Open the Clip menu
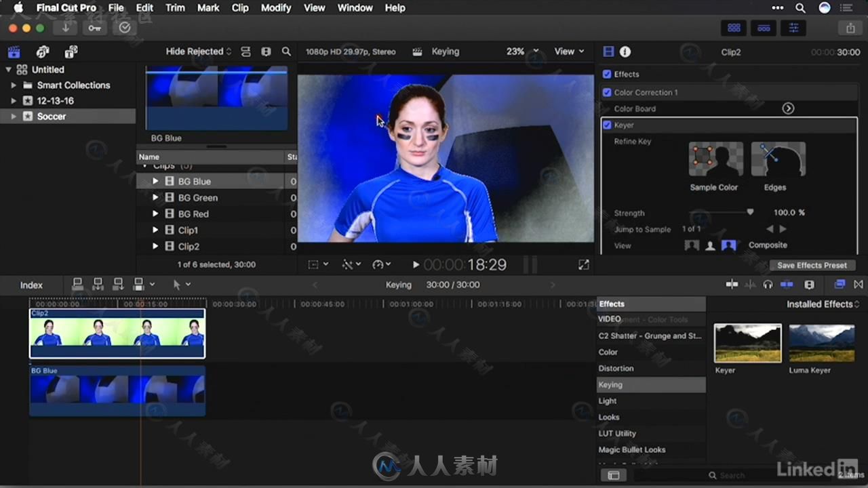868x488 pixels. [x=240, y=8]
